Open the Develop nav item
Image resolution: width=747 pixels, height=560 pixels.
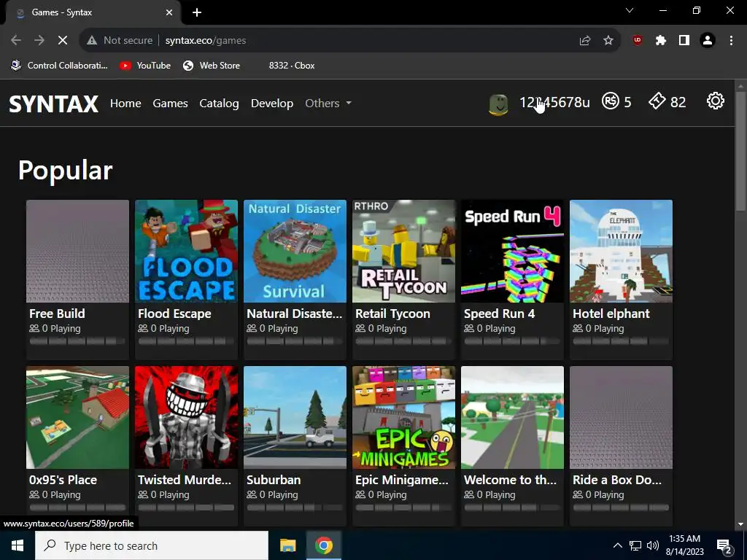(272, 104)
